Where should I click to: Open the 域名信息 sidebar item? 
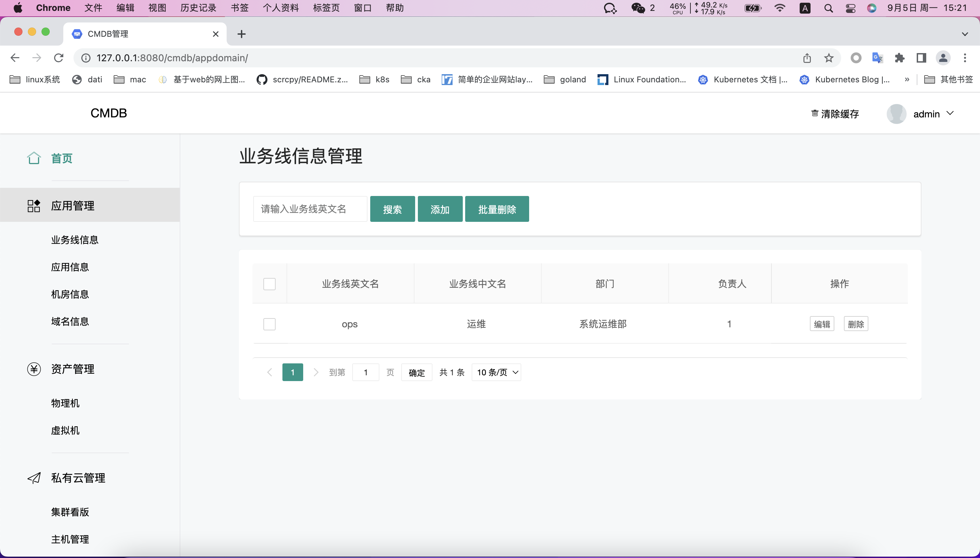(70, 322)
